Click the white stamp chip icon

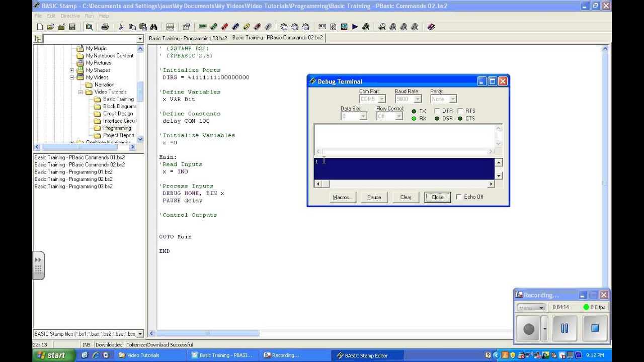point(268,27)
